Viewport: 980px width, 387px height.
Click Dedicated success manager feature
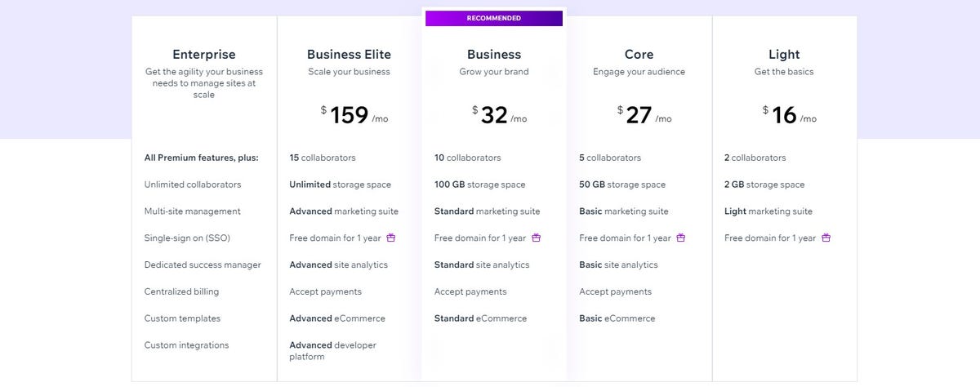pos(203,265)
